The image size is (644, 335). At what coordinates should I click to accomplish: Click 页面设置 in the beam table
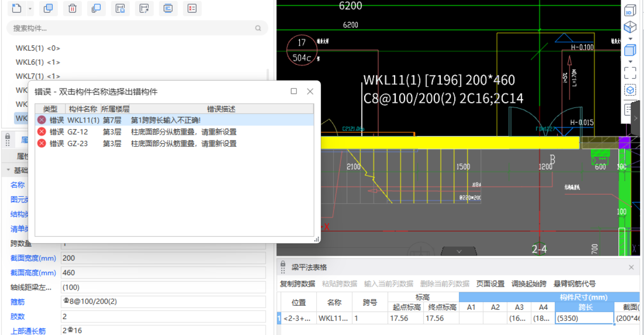490,284
